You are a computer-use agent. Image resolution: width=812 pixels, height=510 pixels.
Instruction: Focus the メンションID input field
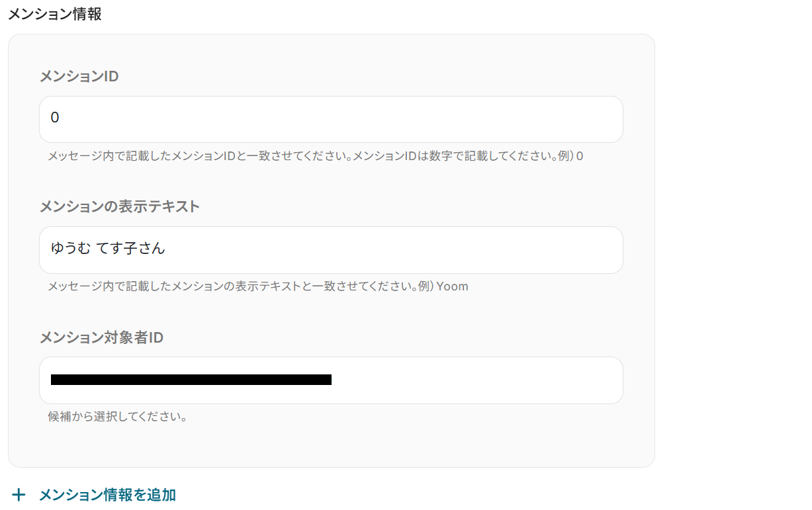coord(331,119)
